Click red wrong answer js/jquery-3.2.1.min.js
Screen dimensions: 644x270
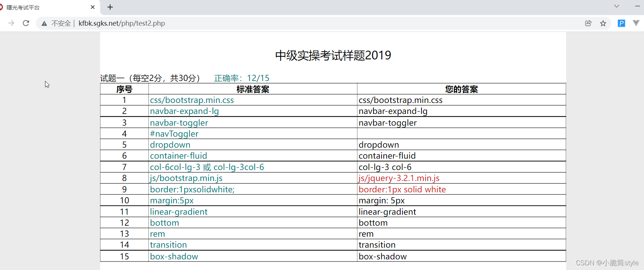[399, 178]
